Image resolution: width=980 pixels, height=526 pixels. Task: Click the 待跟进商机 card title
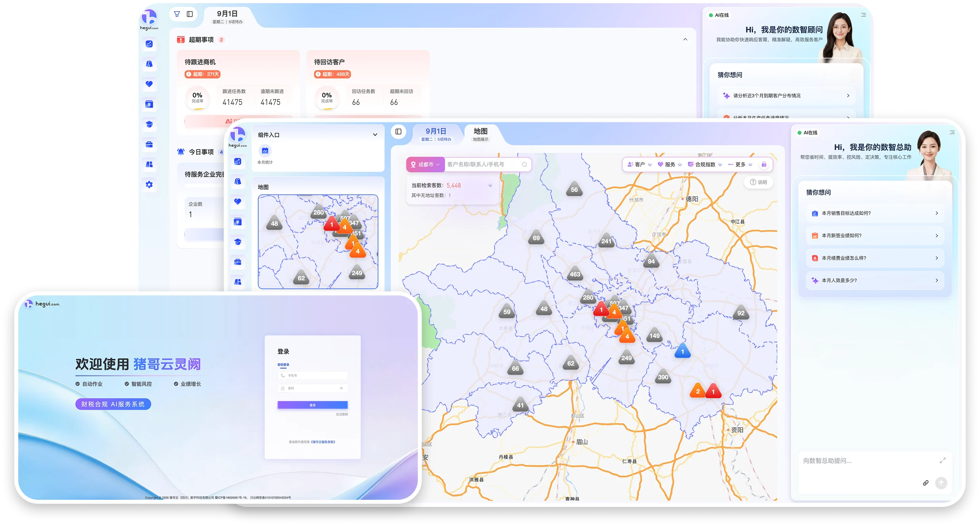(x=200, y=62)
